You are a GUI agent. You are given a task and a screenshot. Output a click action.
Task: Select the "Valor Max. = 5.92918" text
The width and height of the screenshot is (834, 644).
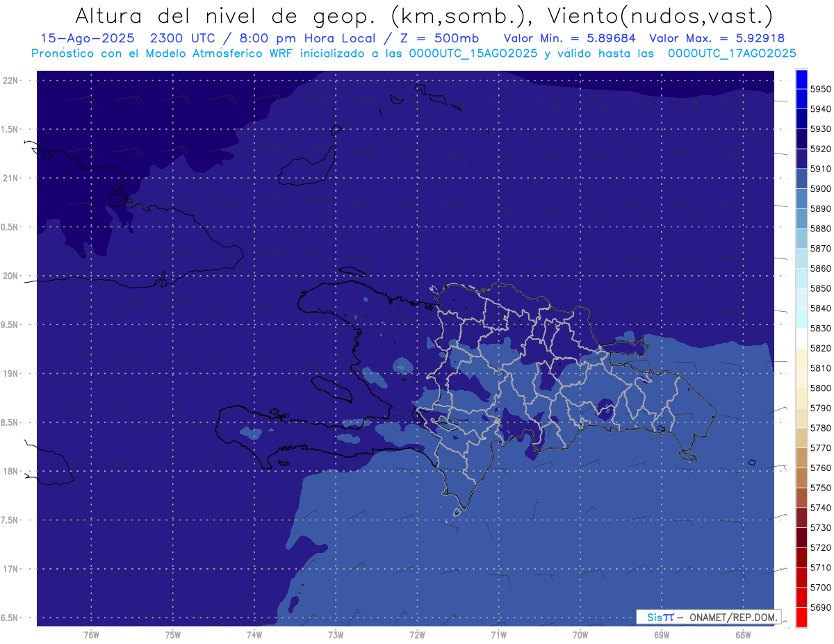[717, 38]
